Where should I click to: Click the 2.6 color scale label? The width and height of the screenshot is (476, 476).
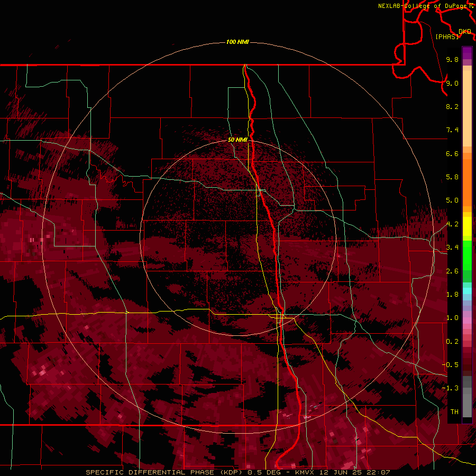point(452,271)
